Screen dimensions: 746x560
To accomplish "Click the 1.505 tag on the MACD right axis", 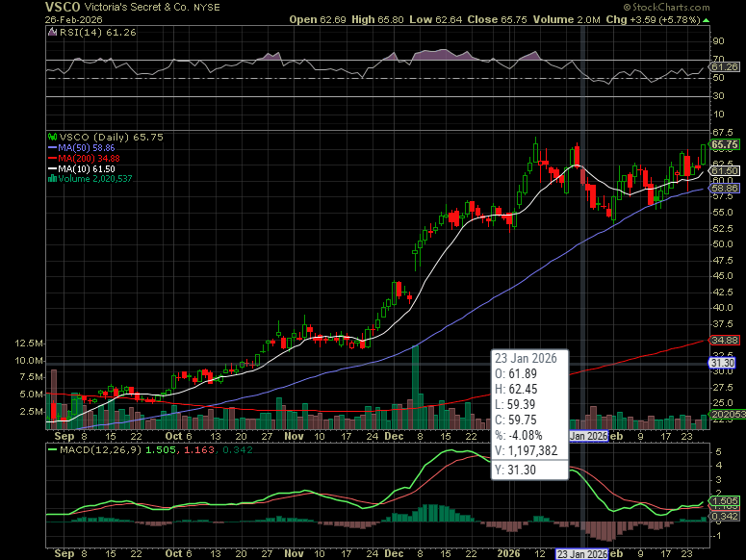I will click(x=725, y=501).
